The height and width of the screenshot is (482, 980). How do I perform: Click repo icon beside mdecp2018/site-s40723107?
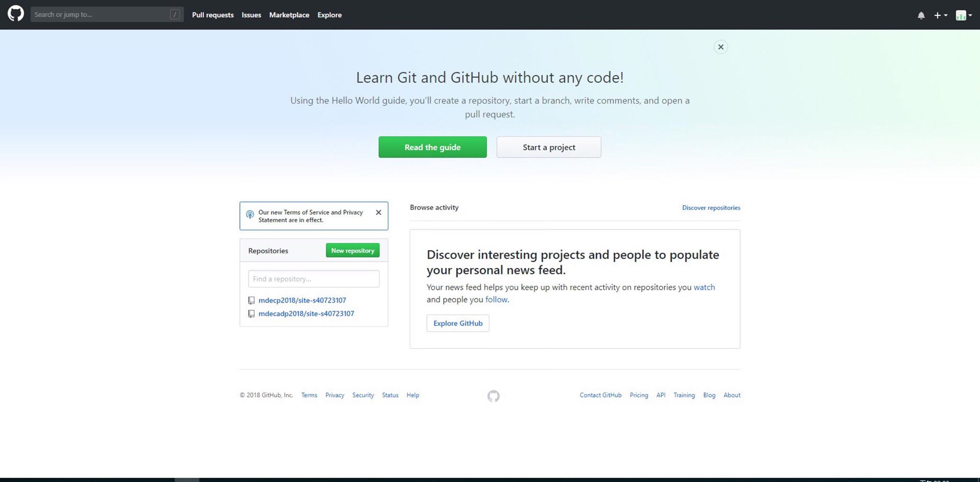pos(251,300)
